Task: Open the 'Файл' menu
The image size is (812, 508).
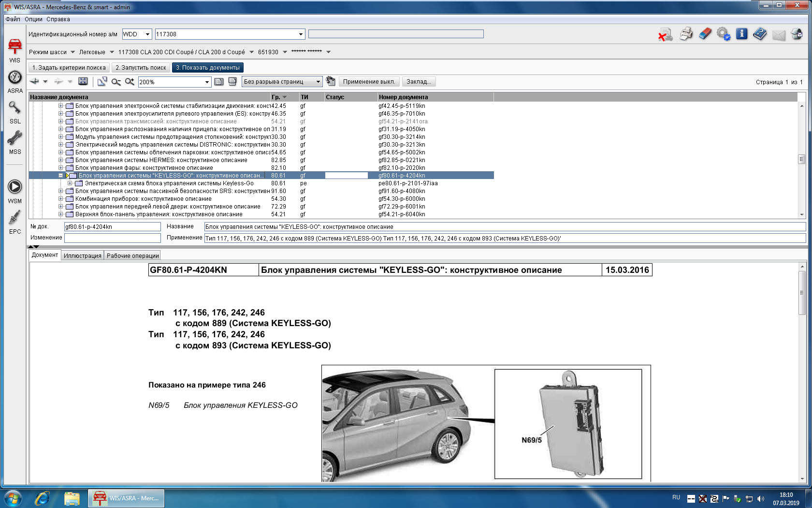Action: 13,19
